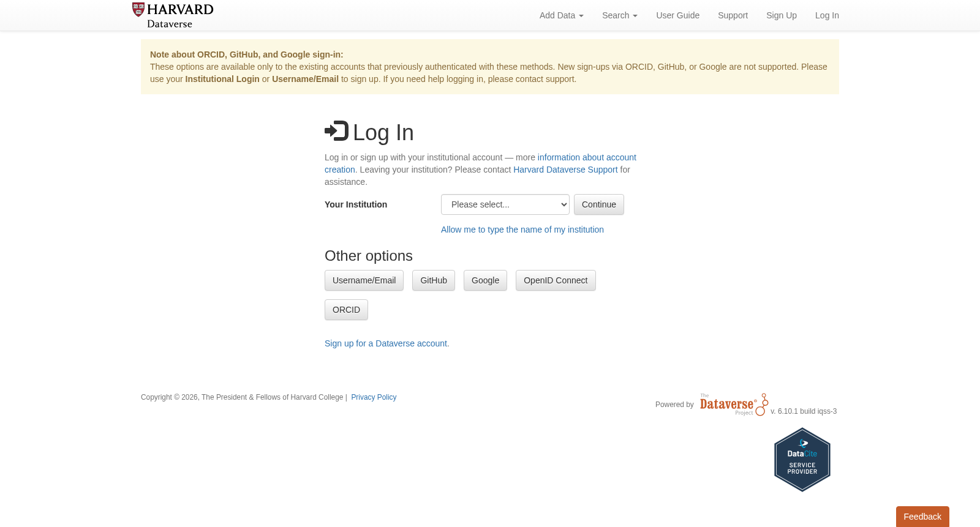Click the Log In heading icon
Screen dimensions: 980x527
click(336, 131)
